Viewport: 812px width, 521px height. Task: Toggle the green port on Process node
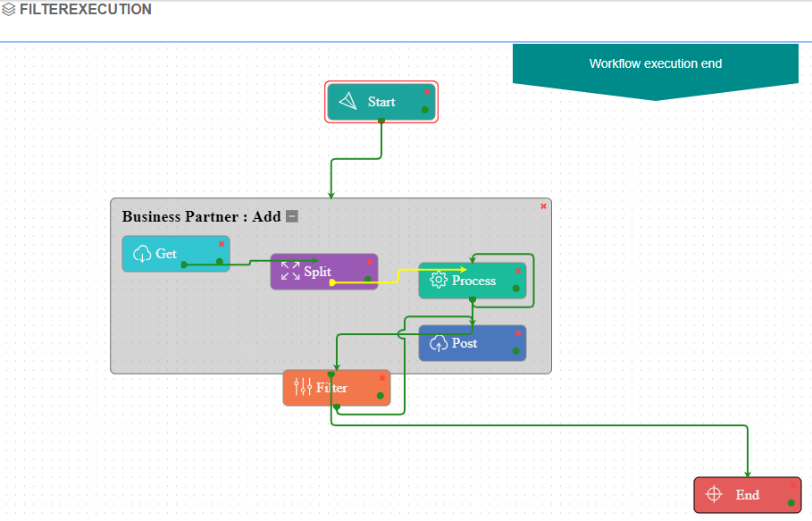click(515, 288)
